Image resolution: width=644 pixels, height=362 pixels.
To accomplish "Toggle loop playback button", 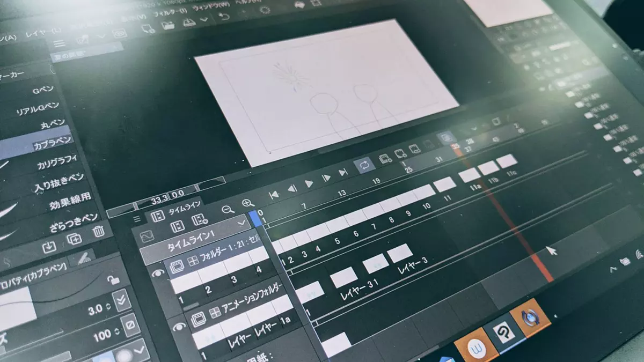I will [364, 165].
